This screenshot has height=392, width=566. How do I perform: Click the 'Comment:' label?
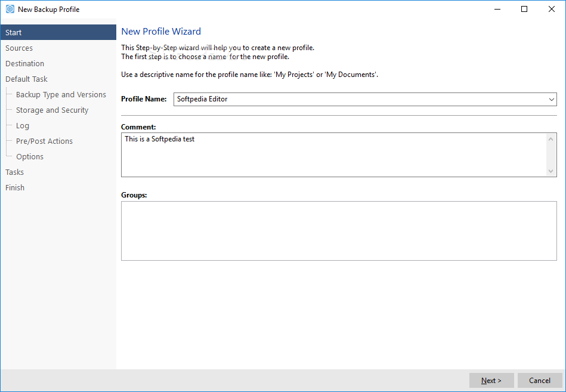[138, 127]
